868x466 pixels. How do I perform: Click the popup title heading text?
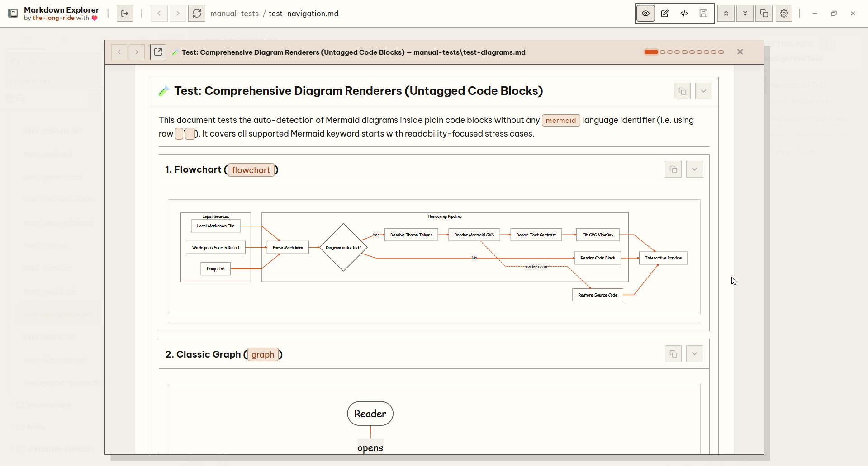pos(353,52)
